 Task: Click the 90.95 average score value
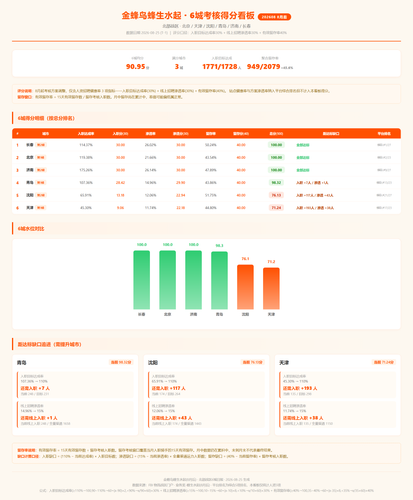tap(135, 67)
